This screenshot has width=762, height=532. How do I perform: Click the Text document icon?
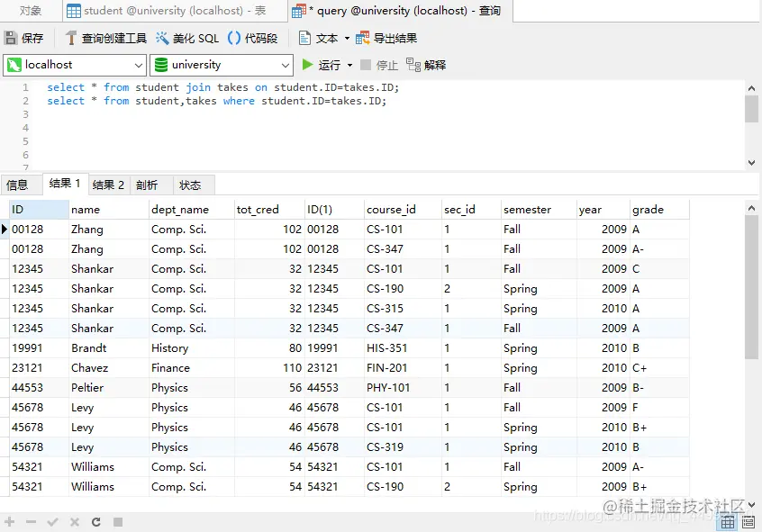[x=304, y=38]
